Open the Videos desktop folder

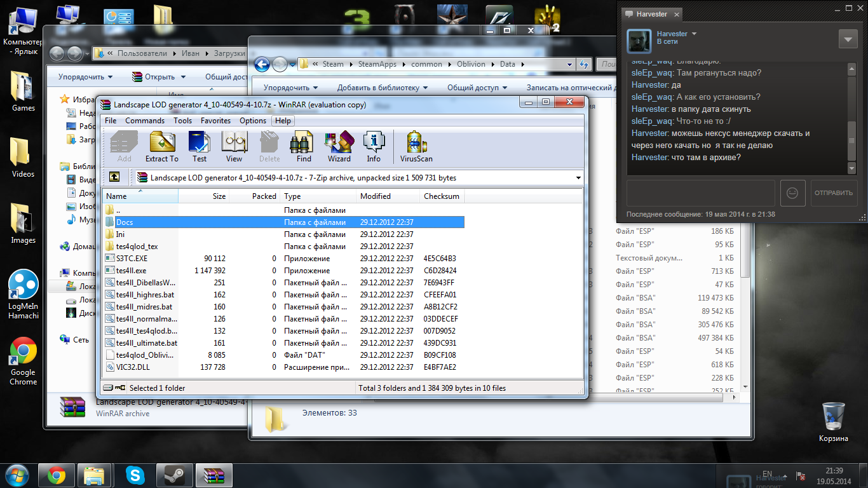pos(24,158)
